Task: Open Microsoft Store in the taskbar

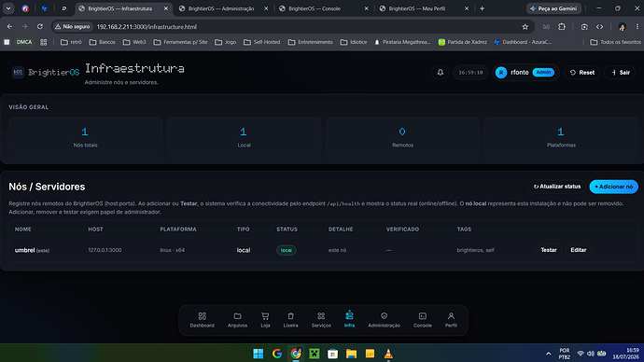Action: pyautogui.click(x=332, y=354)
